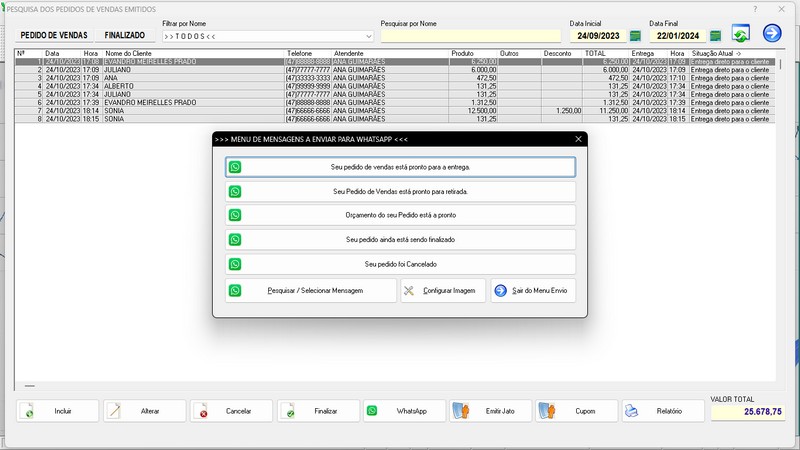The image size is (800, 450).
Task: Click the Data Final date field
Action: point(678,36)
